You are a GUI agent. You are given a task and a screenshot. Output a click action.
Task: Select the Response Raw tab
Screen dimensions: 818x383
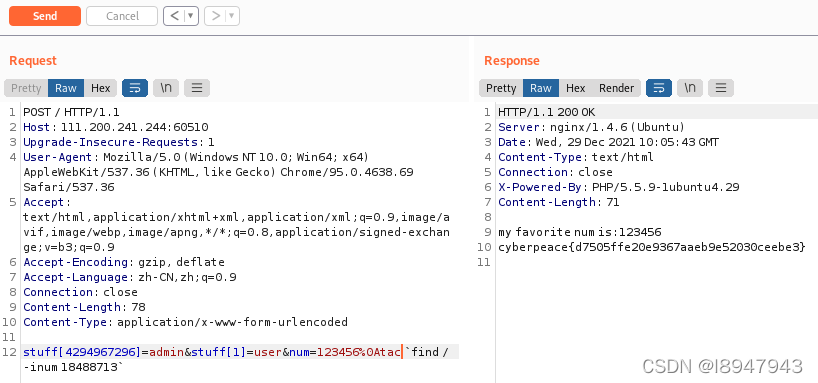tap(541, 88)
